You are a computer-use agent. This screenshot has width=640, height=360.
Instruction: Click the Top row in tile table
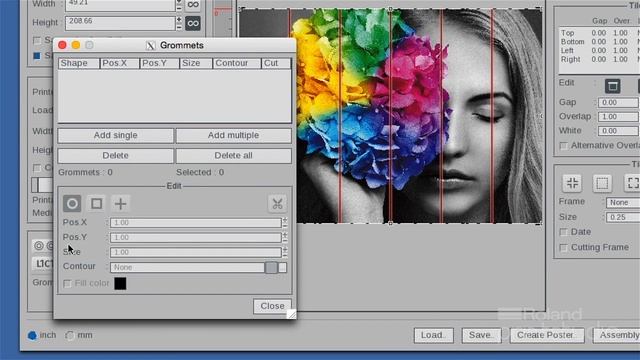point(599,33)
